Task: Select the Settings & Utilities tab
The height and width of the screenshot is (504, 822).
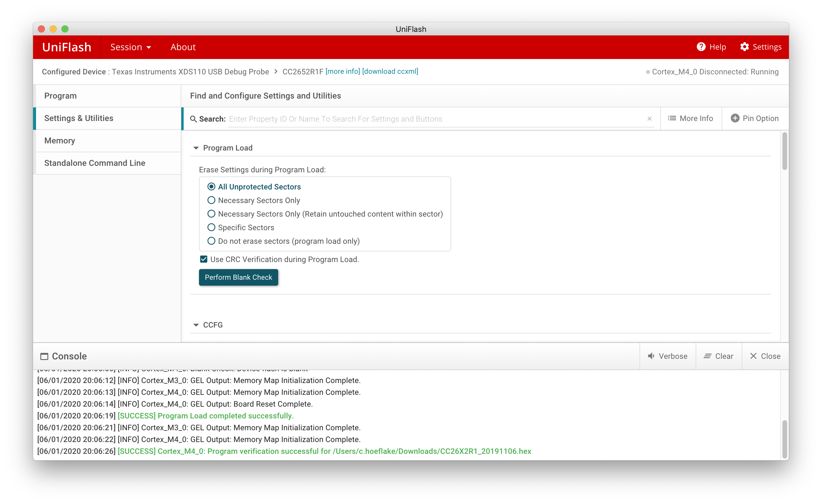Action: point(108,118)
